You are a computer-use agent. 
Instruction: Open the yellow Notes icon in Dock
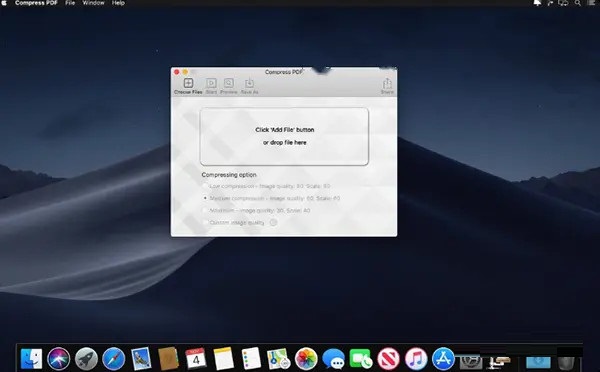tap(223, 359)
